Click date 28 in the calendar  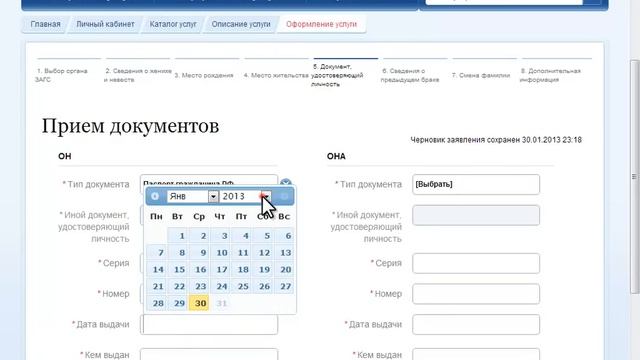[156, 303]
